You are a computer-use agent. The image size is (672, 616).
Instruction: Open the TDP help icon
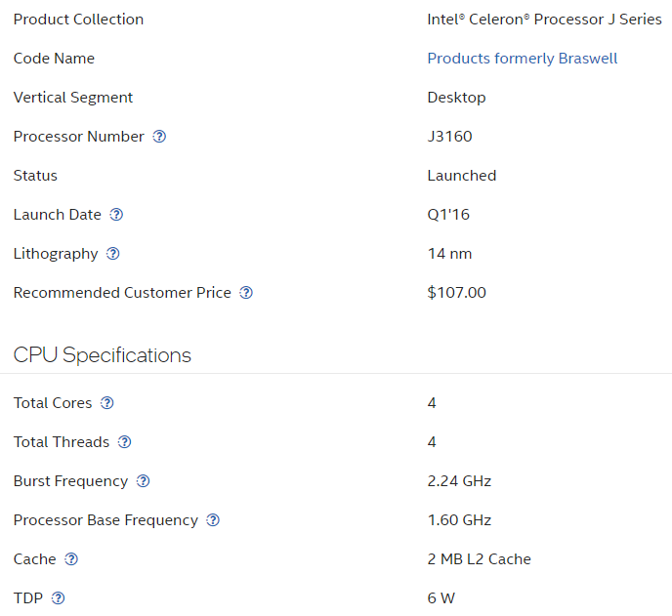pyautogui.click(x=59, y=598)
